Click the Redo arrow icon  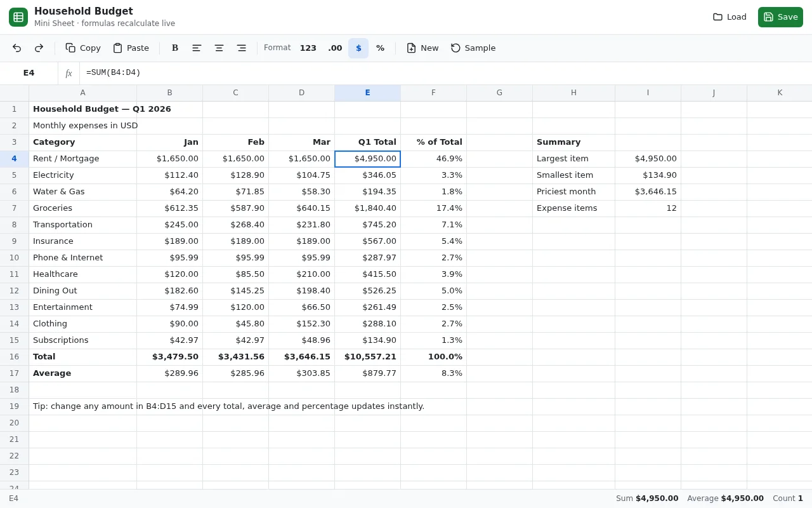tap(39, 48)
